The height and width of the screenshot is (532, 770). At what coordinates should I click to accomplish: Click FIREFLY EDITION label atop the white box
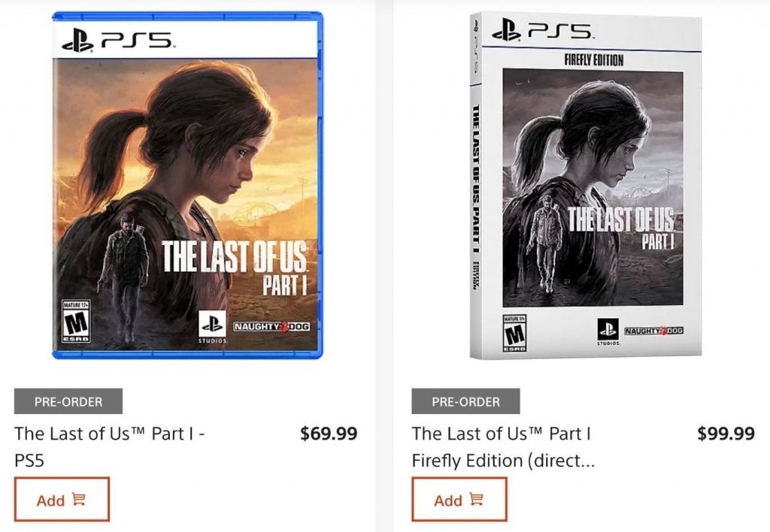pyautogui.click(x=594, y=60)
